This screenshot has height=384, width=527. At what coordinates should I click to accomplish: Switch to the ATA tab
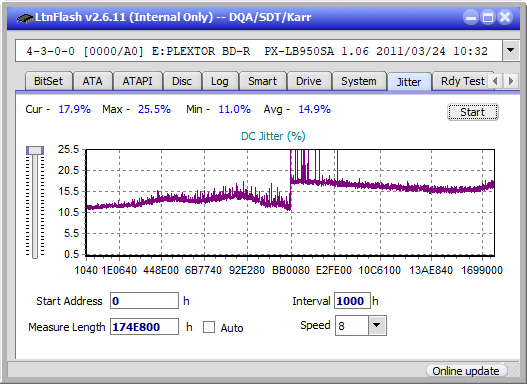click(x=92, y=81)
